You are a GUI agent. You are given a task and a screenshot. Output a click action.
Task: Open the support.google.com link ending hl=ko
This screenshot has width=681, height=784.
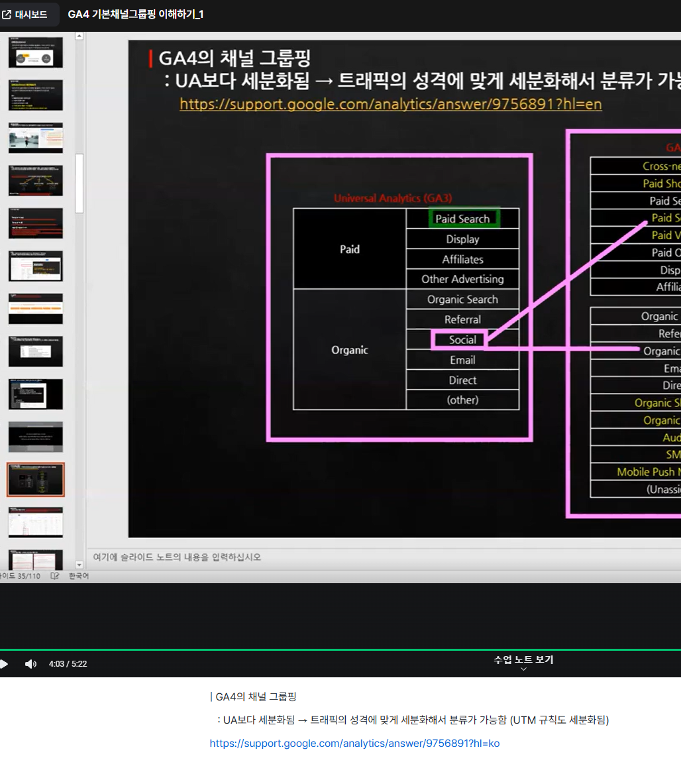pyautogui.click(x=354, y=744)
